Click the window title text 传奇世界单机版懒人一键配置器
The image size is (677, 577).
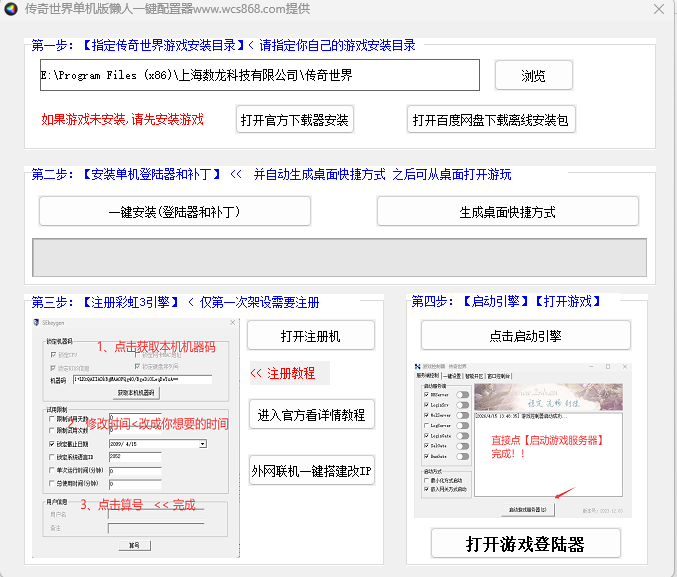(109, 9)
